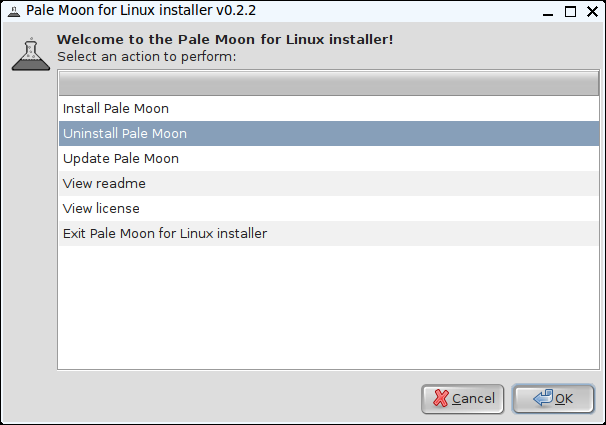Image resolution: width=606 pixels, height=425 pixels.
Task: Click the gray column header of the list
Action: [x=329, y=83]
